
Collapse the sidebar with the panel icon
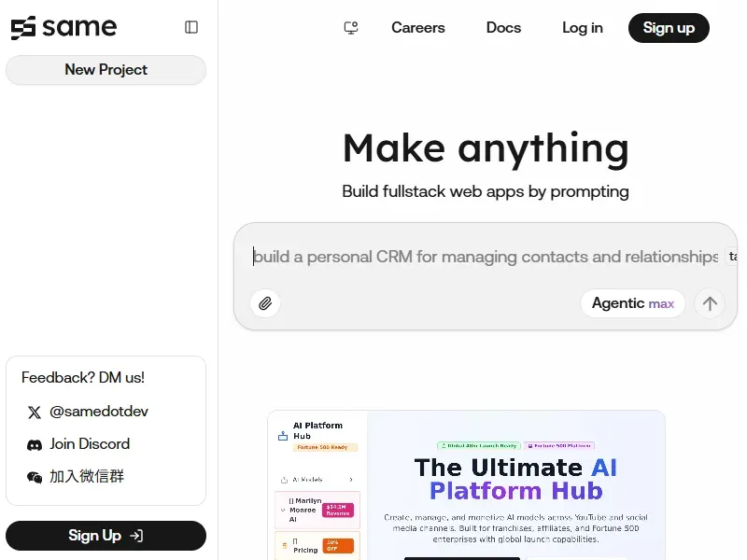[x=191, y=27]
